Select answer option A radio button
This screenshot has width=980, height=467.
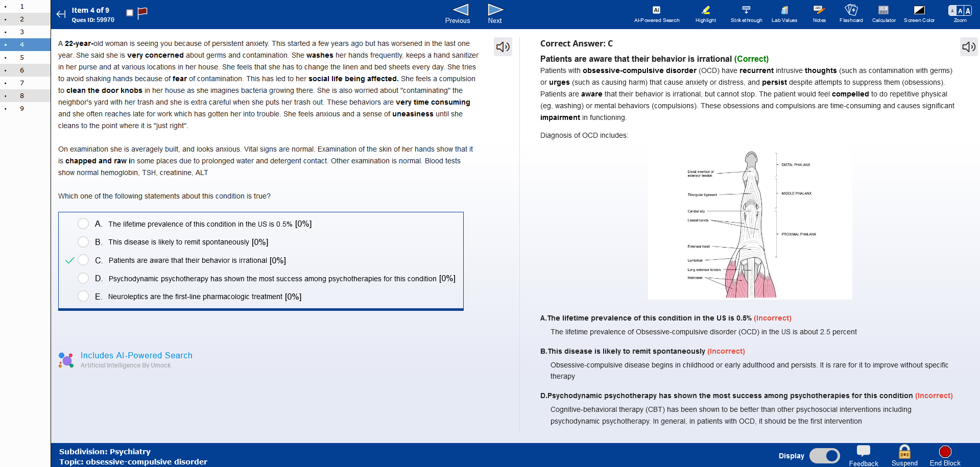[x=83, y=224]
